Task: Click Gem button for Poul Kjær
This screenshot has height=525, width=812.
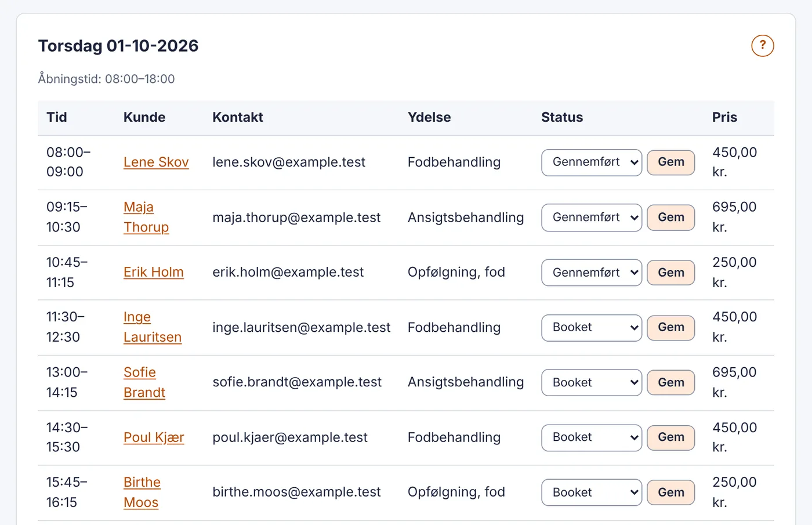Action: tap(671, 437)
